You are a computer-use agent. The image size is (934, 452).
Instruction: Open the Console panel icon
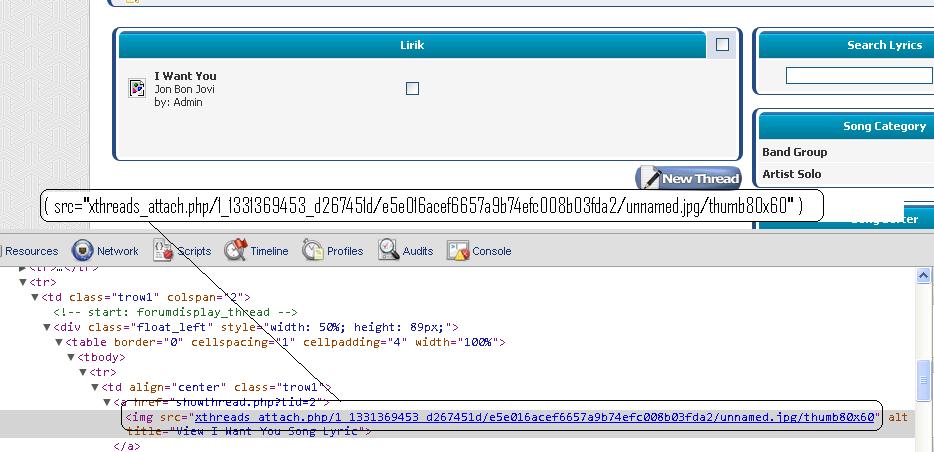(458, 250)
